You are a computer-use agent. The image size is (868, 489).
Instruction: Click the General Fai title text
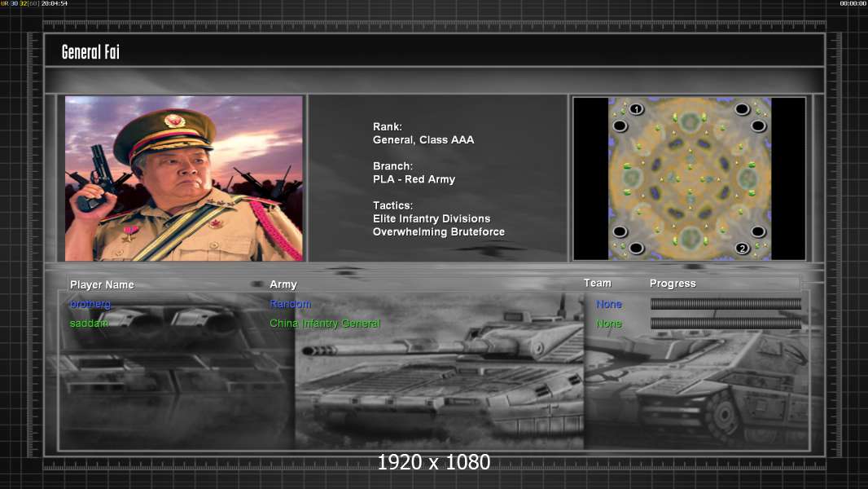90,52
